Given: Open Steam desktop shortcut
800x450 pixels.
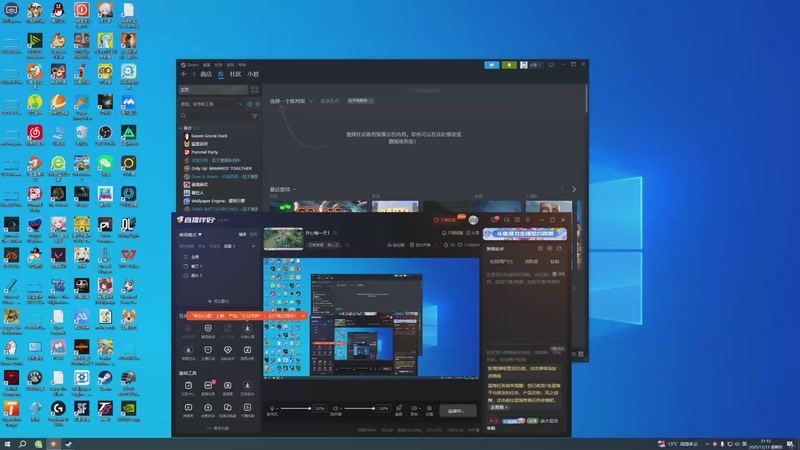Looking at the screenshot, I should tap(105, 380).
